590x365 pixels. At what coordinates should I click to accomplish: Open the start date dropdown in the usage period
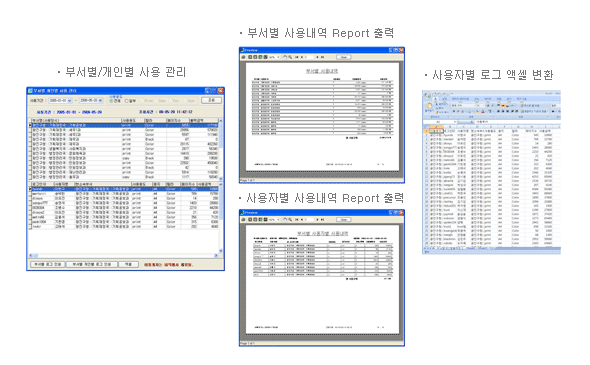click(70, 100)
